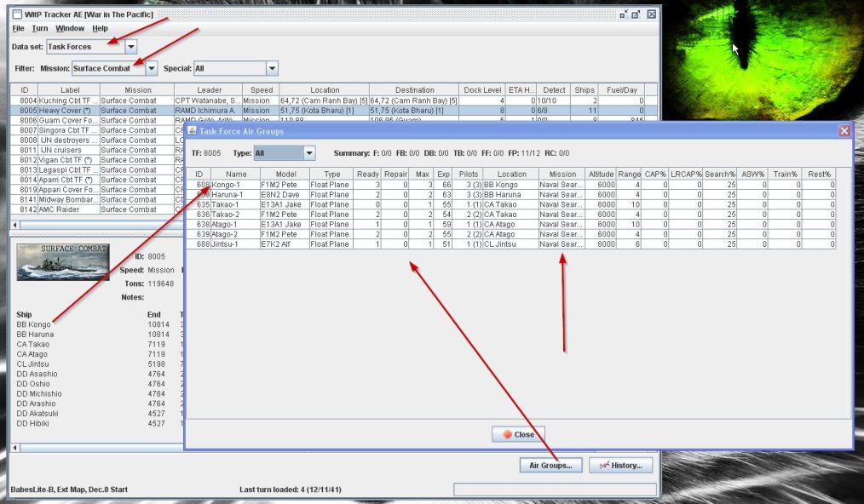The width and height of the screenshot is (864, 504).
Task: Select the Midway Bombar... row
Action: (x=98, y=199)
